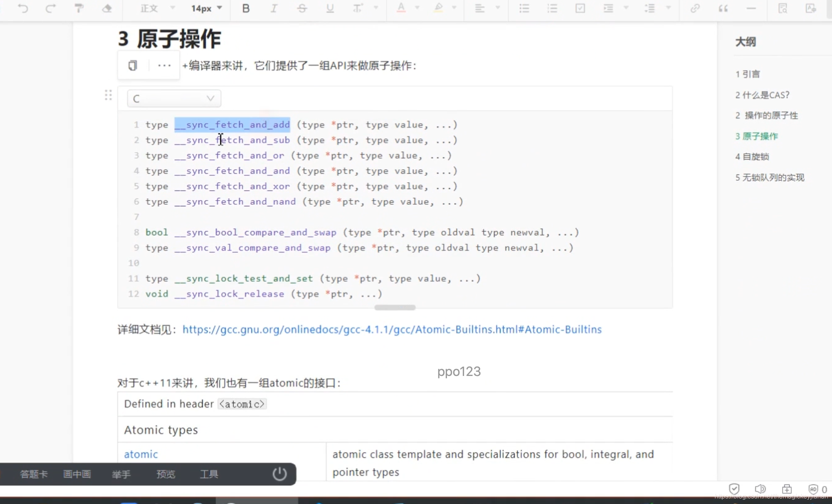Image resolution: width=832 pixels, height=504 pixels.
Task: Click the copy code block icon
Action: point(132,65)
